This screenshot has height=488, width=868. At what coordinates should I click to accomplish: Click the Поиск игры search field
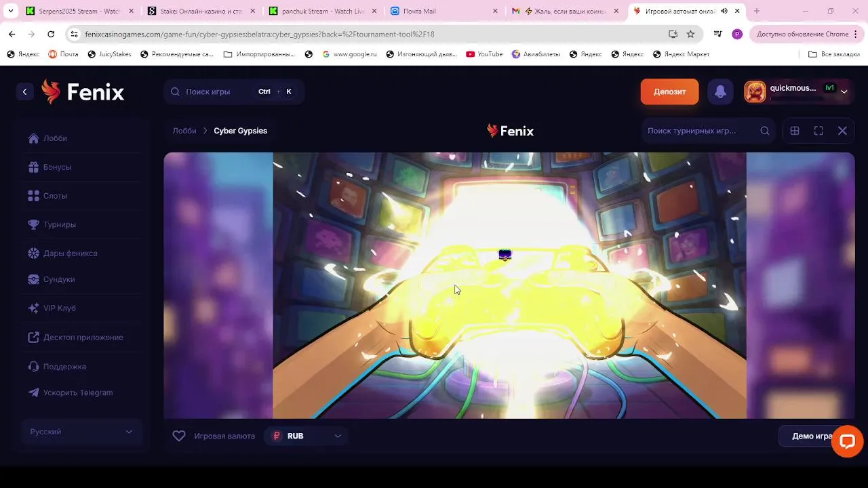(x=233, y=91)
